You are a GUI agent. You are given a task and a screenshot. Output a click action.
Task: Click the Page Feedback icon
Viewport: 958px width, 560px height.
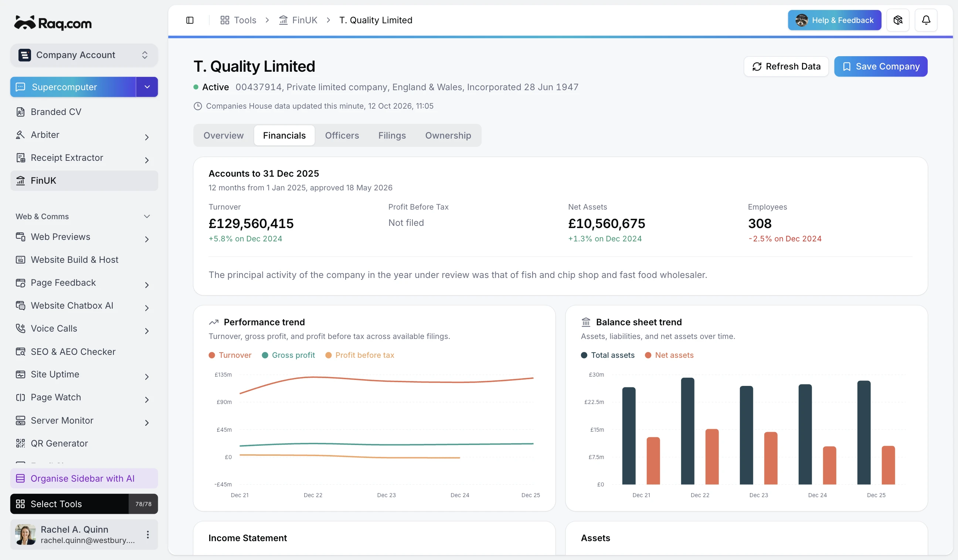click(21, 283)
